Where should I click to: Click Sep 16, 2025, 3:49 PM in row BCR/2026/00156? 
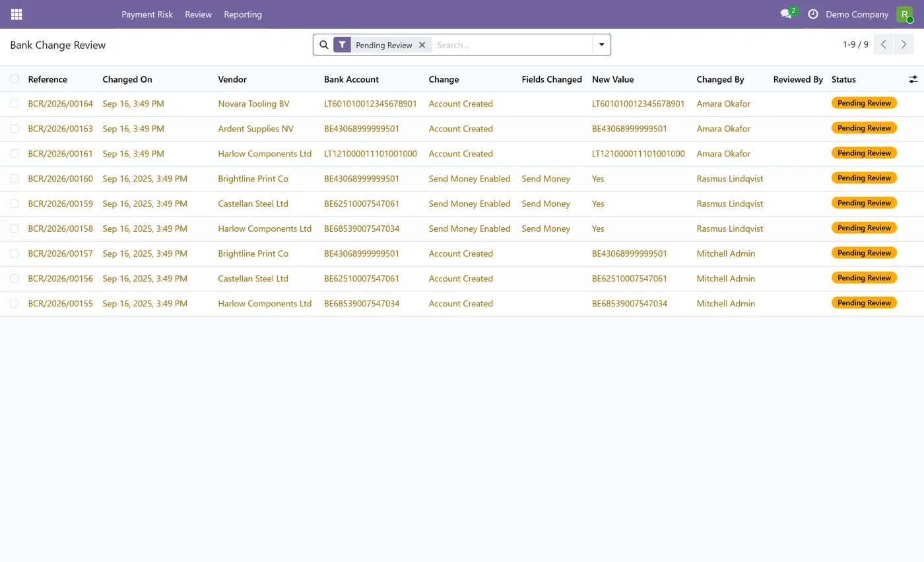pos(145,279)
